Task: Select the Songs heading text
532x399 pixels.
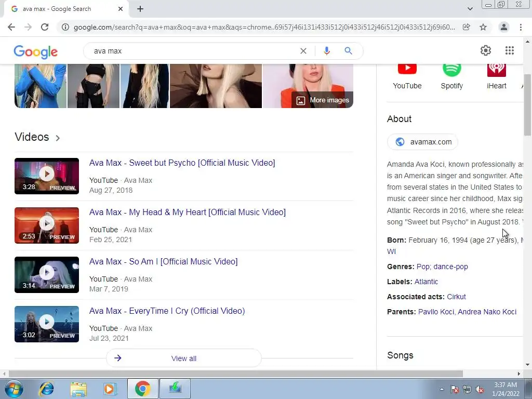Action: [x=401, y=355]
